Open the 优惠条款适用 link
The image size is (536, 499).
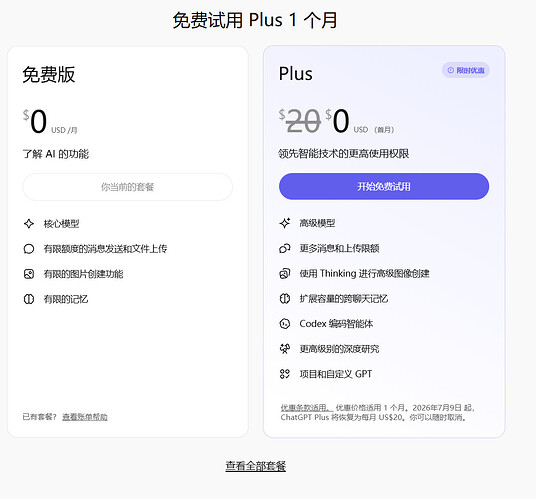click(306, 408)
